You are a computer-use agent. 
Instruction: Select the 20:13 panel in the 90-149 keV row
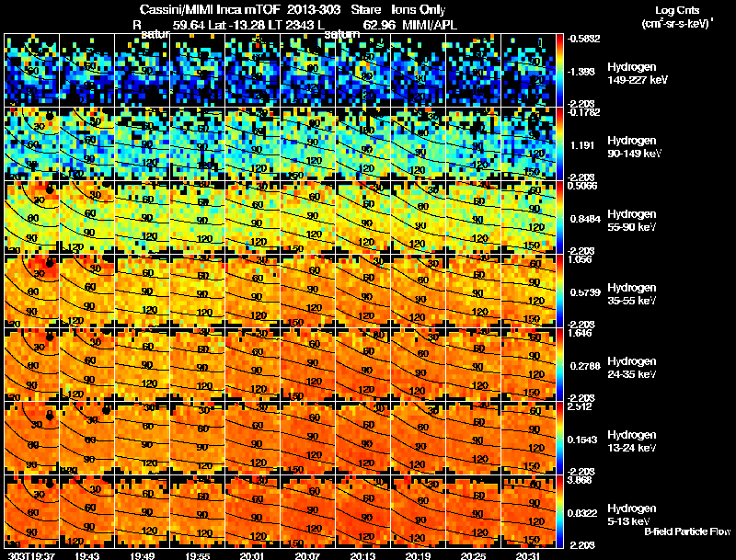(362, 143)
